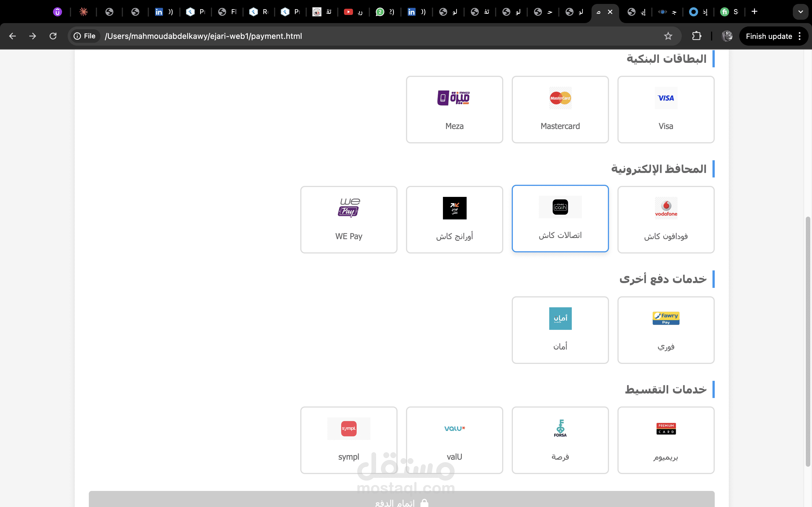
Task: Choose Aman payment service icon
Action: tap(560, 318)
